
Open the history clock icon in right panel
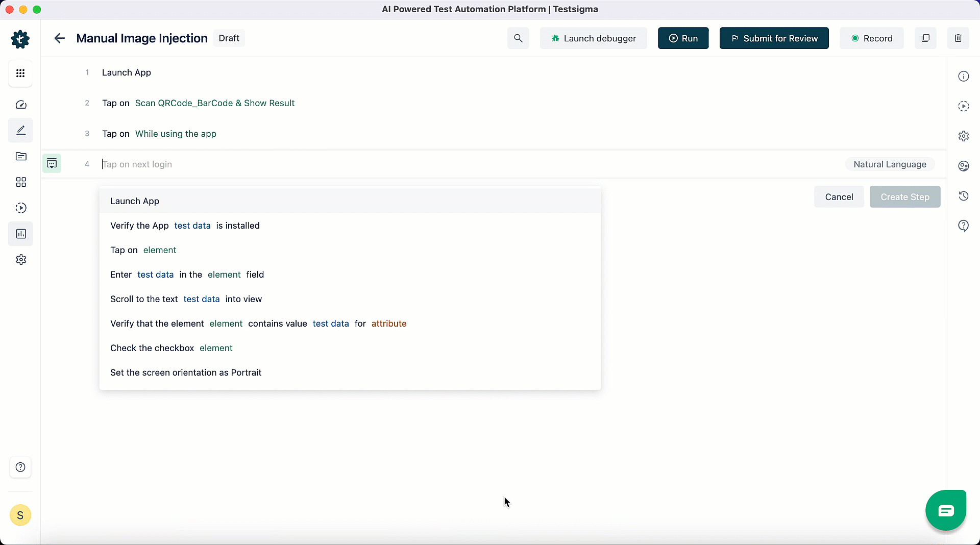tap(964, 196)
